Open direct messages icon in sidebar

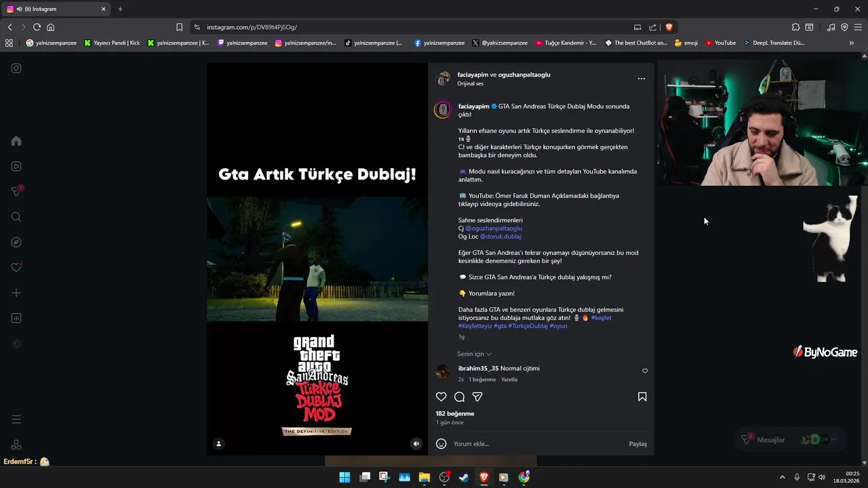click(x=16, y=192)
